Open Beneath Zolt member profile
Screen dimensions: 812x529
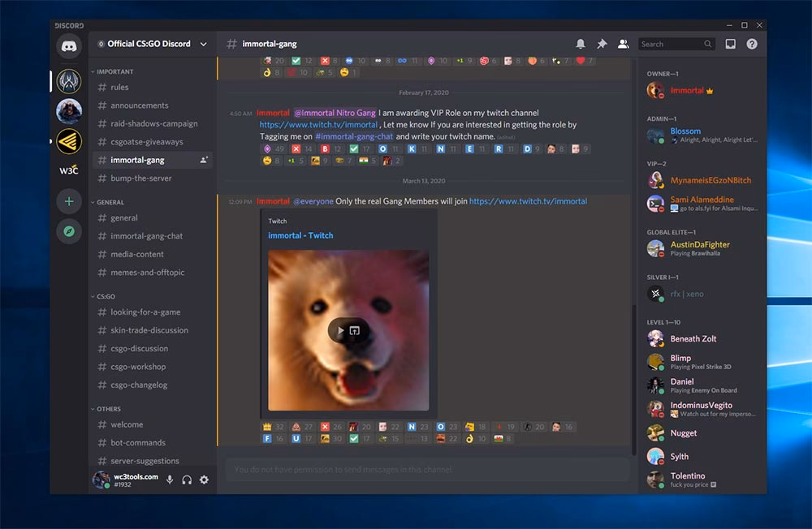pyautogui.click(x=700, y=339)
